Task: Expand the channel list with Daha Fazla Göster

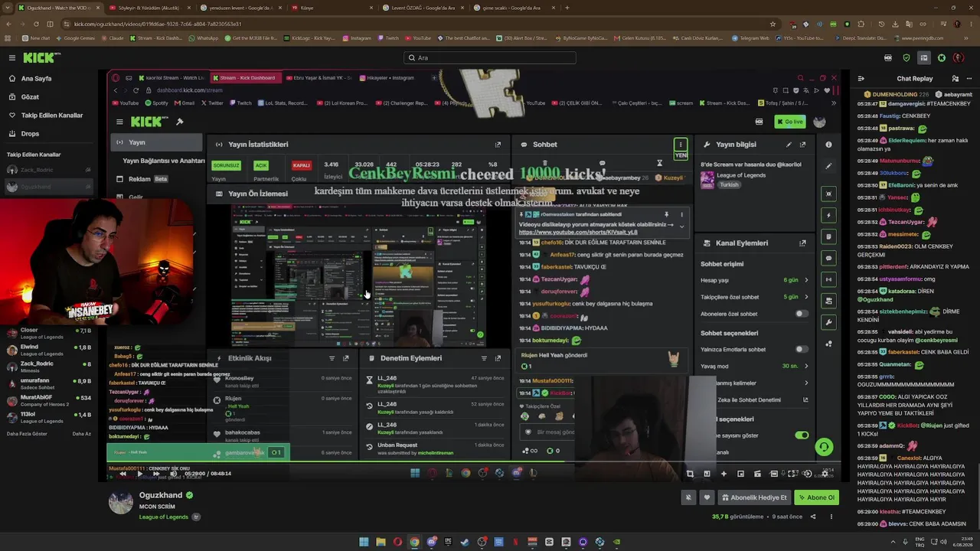Action: (x=27, y=434)
